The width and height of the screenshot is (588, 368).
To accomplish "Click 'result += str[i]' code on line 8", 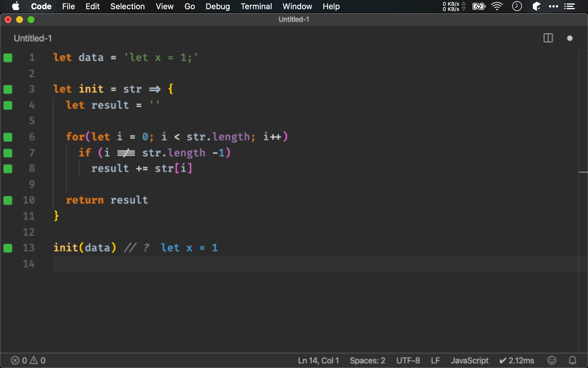I will pos(142,168).
